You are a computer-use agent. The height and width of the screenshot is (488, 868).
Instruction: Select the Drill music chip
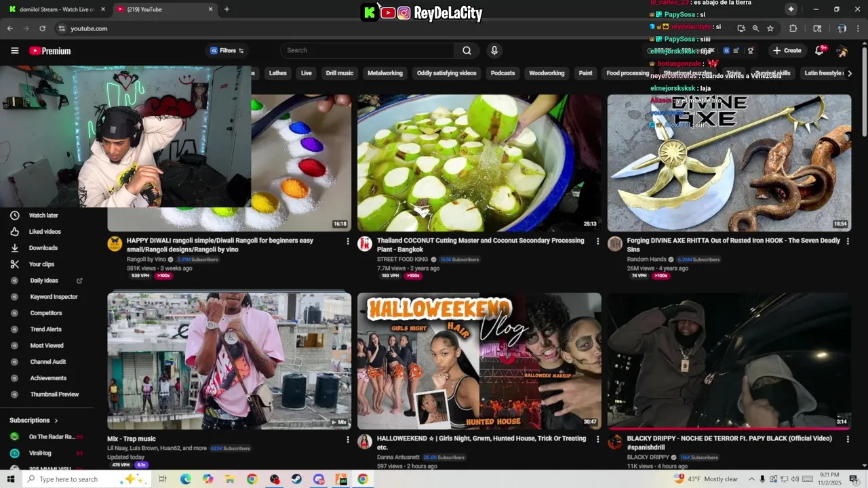coord(340,73)
